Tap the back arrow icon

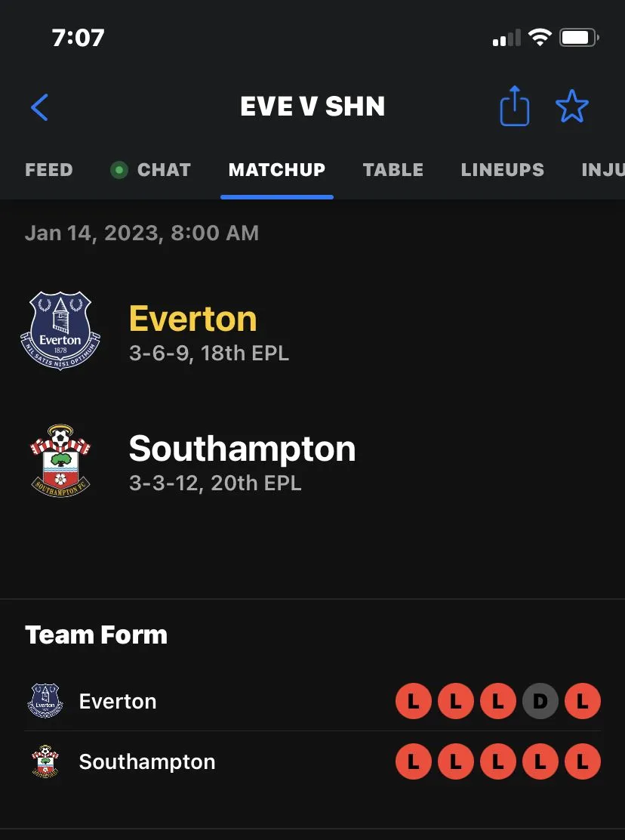pyautogui.click(x=40, y=107)
